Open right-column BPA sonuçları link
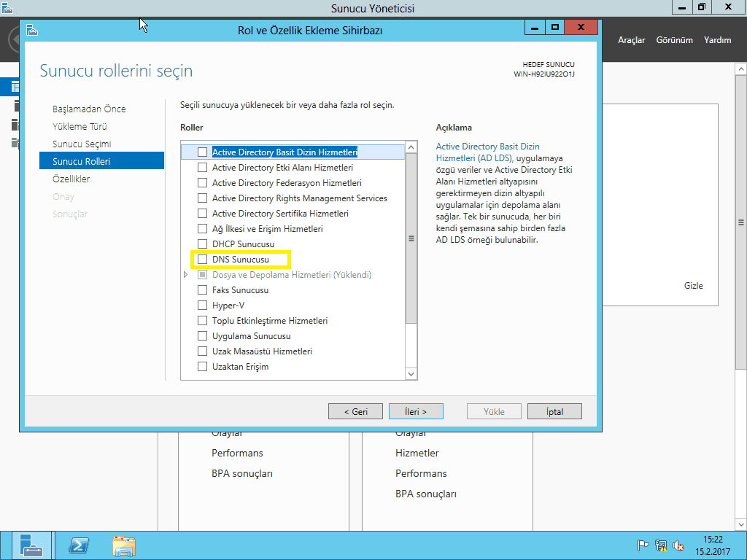Screen dimensions: 747x560 [426, 494]
